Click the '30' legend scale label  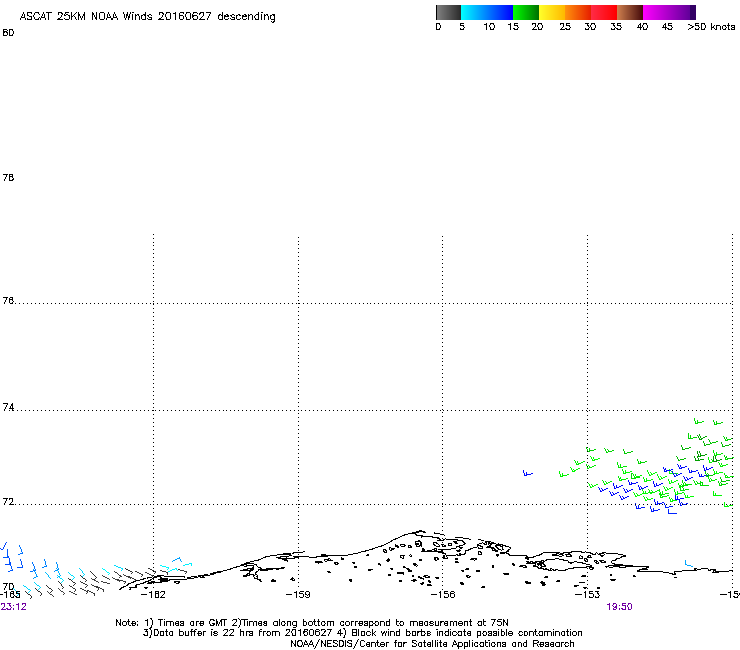pyautogui.click(x=590, y=27)
